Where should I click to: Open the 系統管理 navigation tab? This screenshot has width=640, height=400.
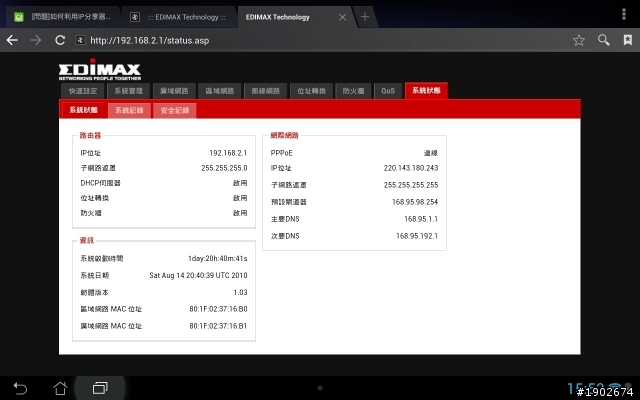(129, 91)
